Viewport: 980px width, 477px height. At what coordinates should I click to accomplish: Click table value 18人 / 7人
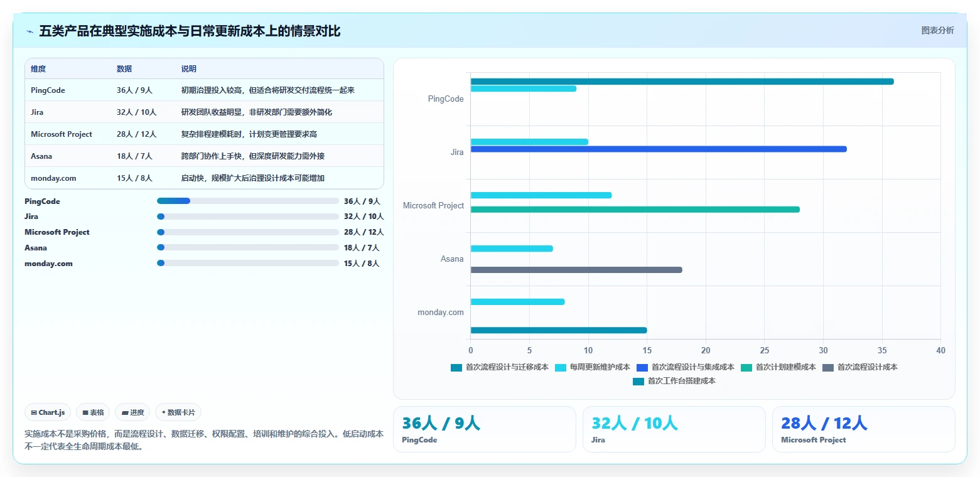(134, 156)
